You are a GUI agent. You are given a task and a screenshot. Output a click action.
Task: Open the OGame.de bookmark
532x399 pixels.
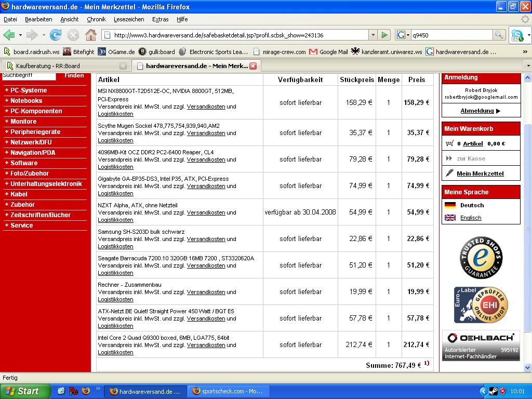click(x=116, y=52)
